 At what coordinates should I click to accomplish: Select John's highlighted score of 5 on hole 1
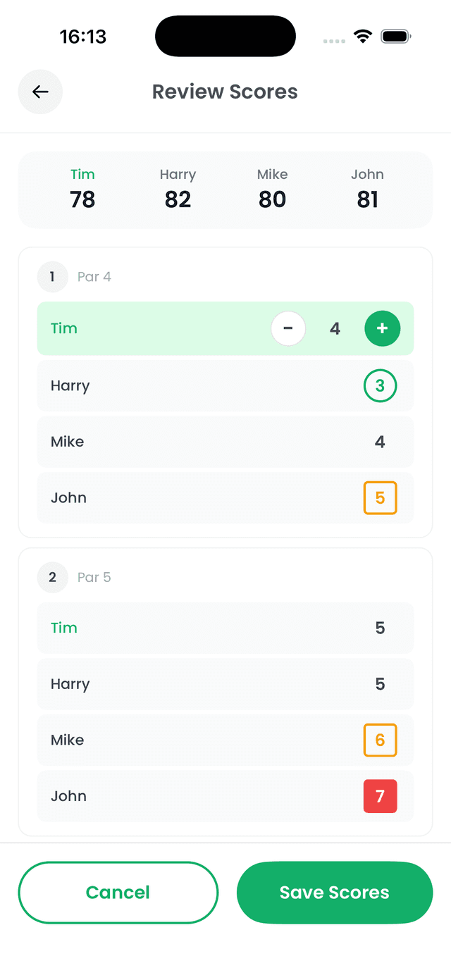click(x=380, y=497)
